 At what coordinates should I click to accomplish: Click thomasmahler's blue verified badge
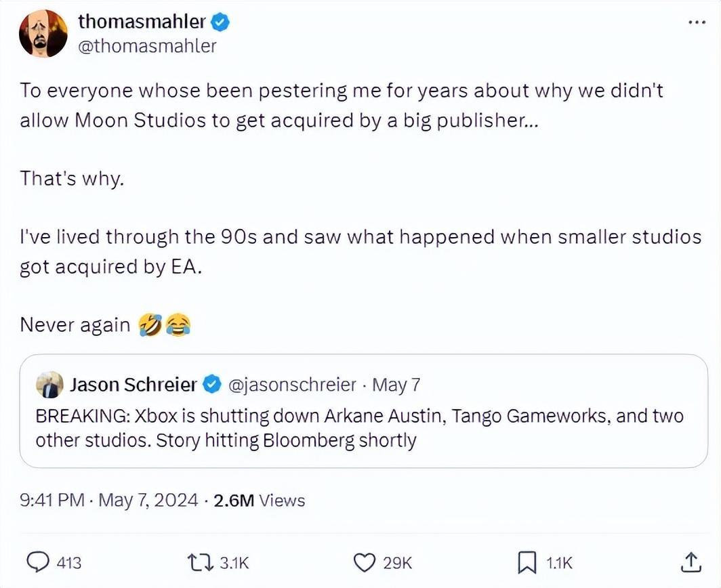pyautogui.click(x=221, y=22)
